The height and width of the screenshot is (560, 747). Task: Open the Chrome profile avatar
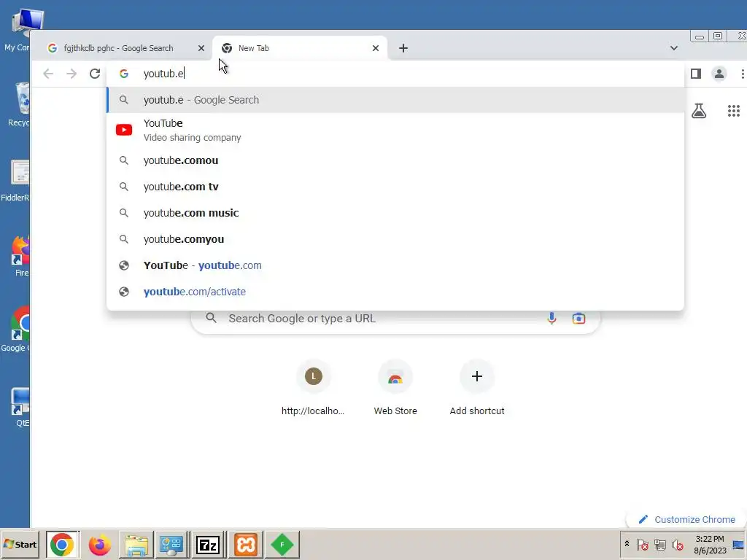point(719,74)
